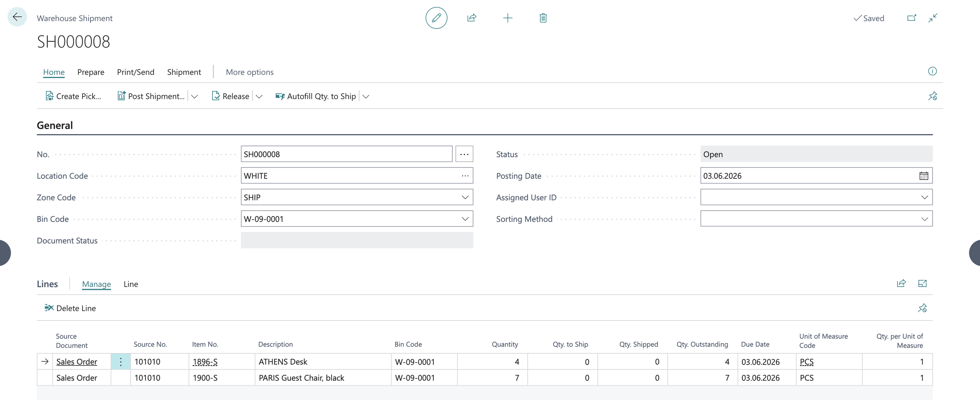Open the Print/Send tab
This screenshot has height=400, width=980.
136,72
